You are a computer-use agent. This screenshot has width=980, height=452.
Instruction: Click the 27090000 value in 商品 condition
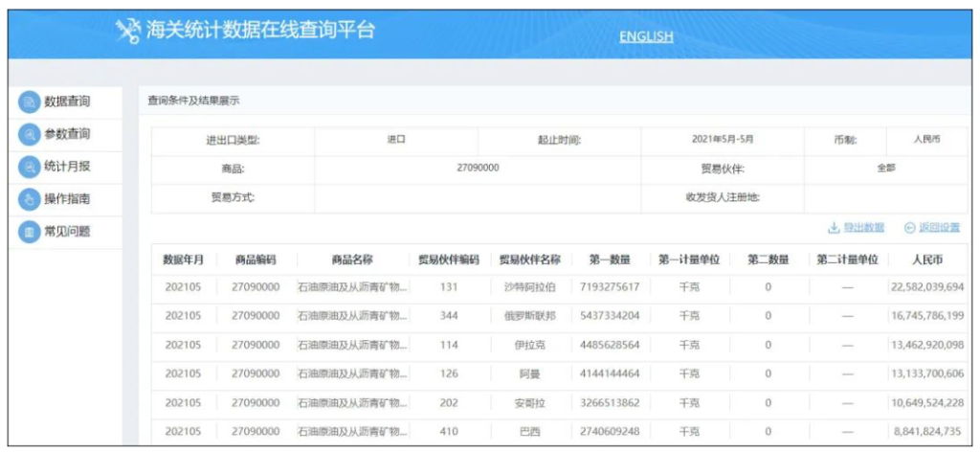(x=479, y=169)
